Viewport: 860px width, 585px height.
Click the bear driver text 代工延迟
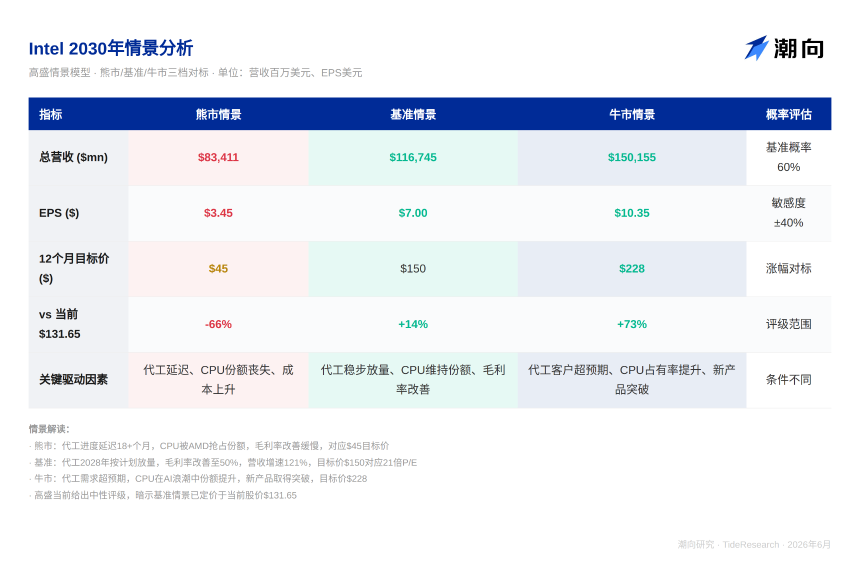tap(218, 379)
